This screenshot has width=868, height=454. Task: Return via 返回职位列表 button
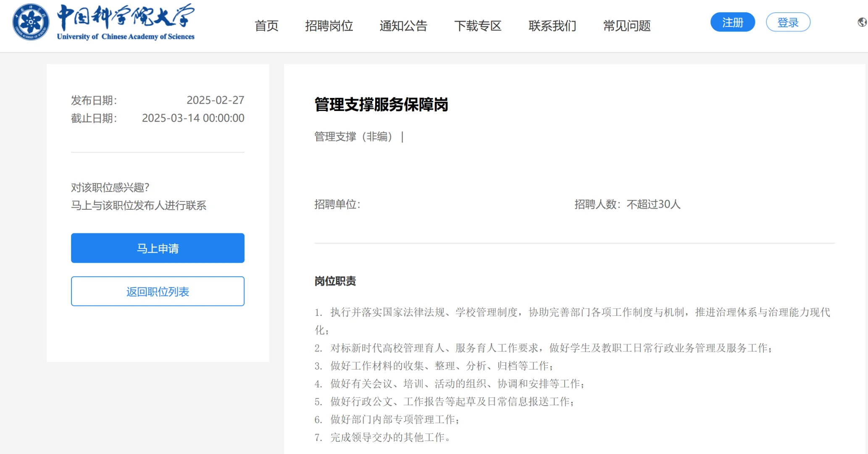click(x=158, y=291)
